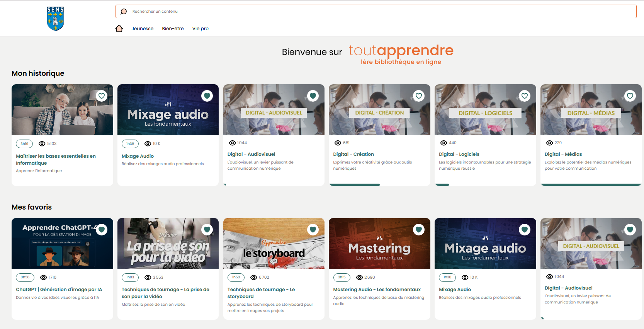Open the Bien-être menu
Image resolution: width=644 pixels, height=329 pixels.
[x=173, y=29]
